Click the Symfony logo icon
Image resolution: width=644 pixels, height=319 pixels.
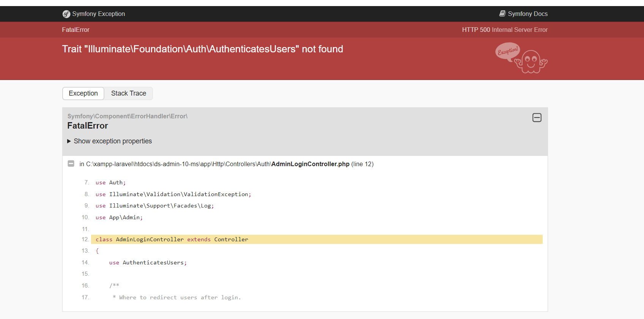(x=66, y=14)
